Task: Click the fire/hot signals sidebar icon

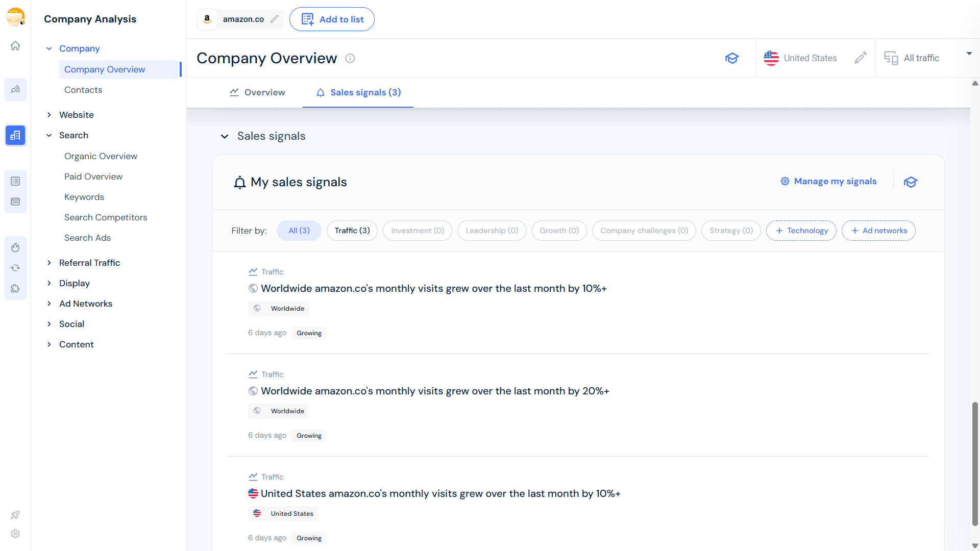Action: 15,247
